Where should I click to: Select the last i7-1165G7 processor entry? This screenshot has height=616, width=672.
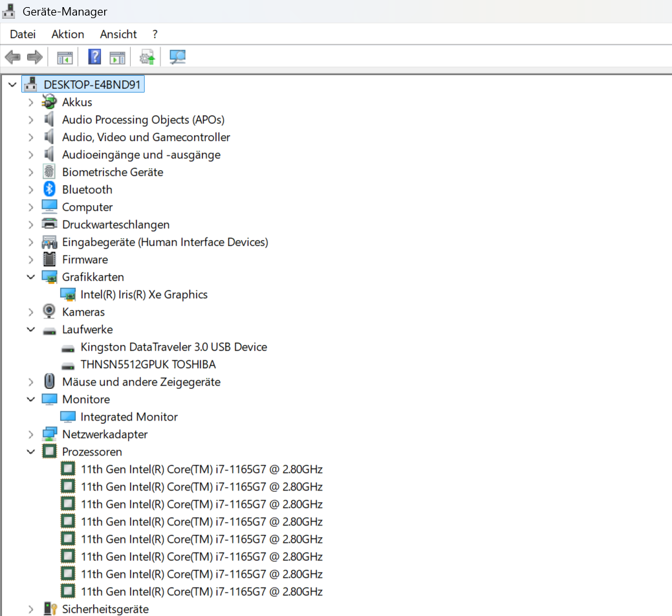coord(201,591)
